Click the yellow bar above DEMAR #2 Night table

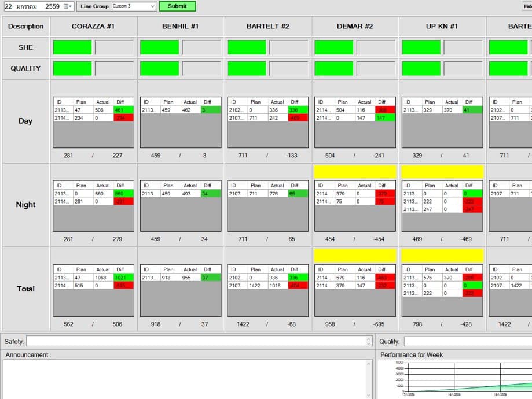tap(355, 172)
